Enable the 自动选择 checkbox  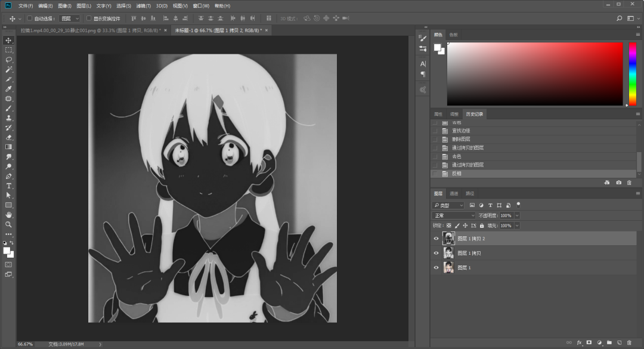[x=30, y=18]
